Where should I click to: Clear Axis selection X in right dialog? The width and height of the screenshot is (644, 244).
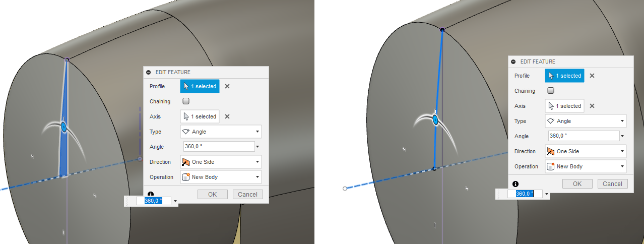(x=592, y=106)
